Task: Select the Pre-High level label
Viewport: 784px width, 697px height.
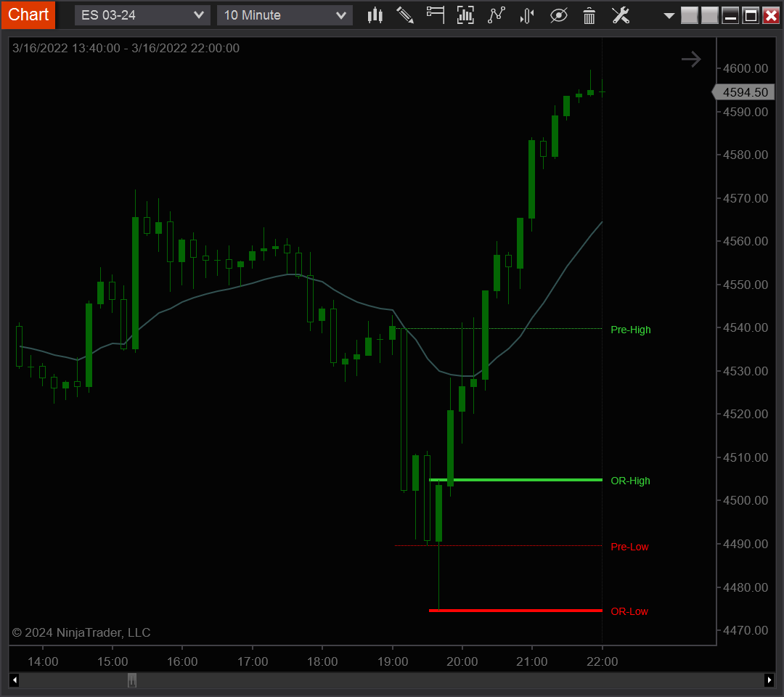Action: coord(631,330)
